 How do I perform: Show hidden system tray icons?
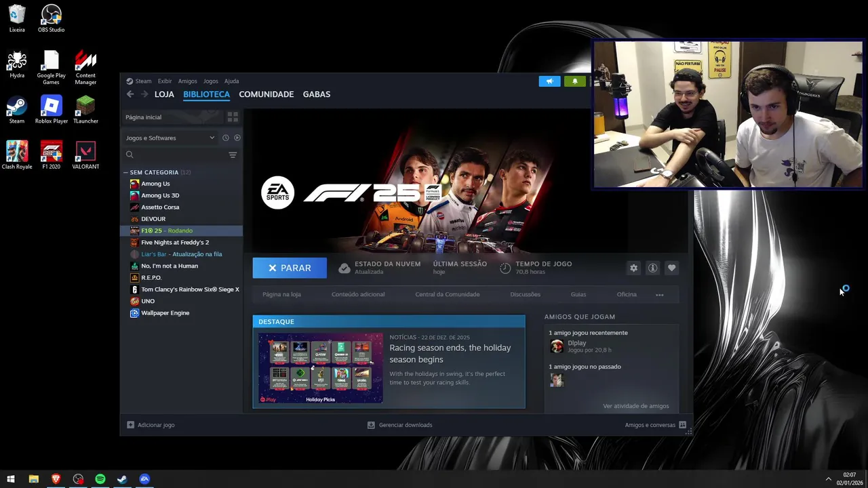tap(828, 479)
